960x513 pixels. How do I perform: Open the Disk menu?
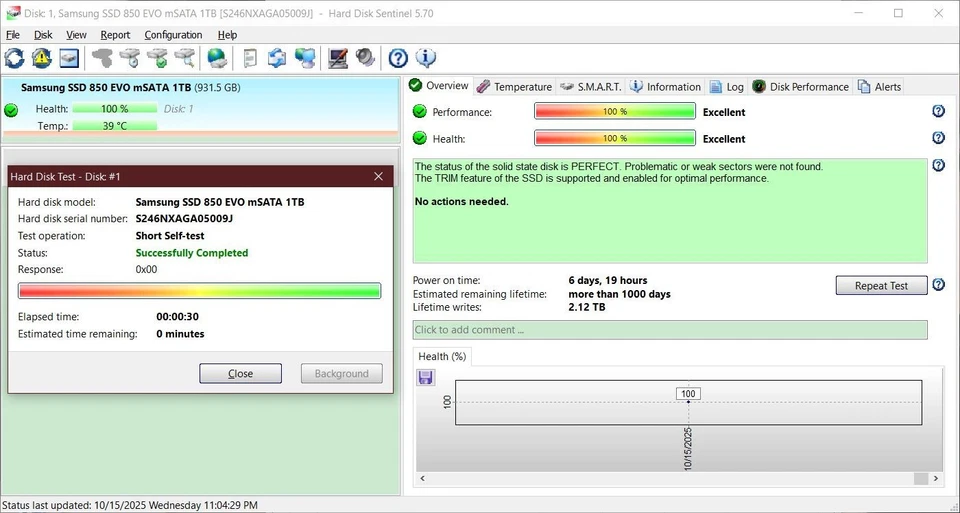click(x=43, y=35)
